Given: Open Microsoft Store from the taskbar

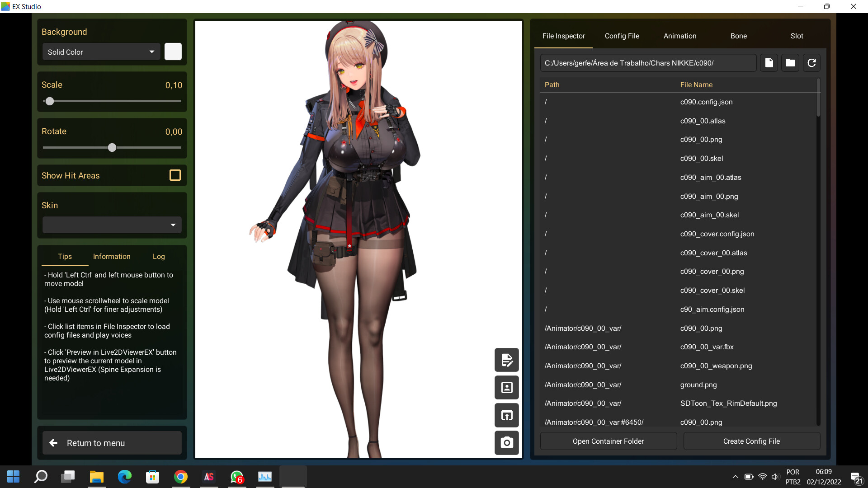Looking at the screenshot, I should click(152, 476).
